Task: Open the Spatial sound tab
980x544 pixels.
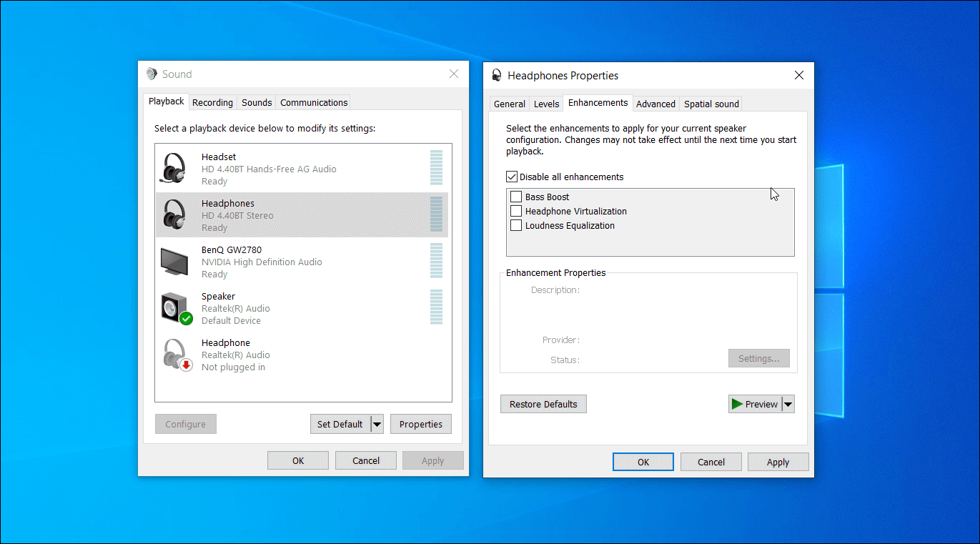Action: 711,103
